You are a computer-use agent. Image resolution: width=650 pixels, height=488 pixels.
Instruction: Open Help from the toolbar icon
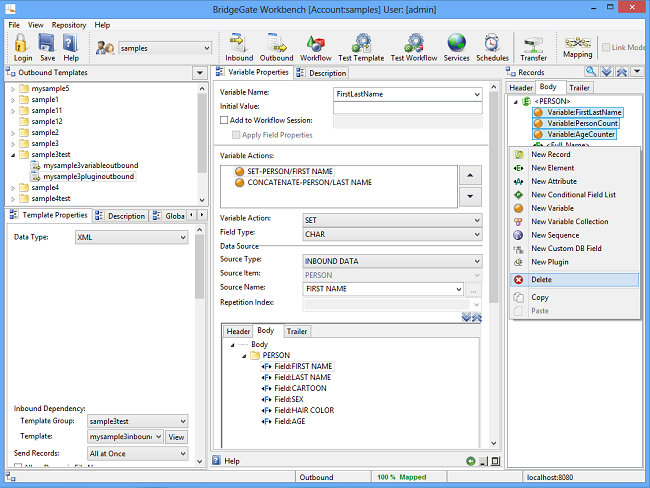pos(71,47)
